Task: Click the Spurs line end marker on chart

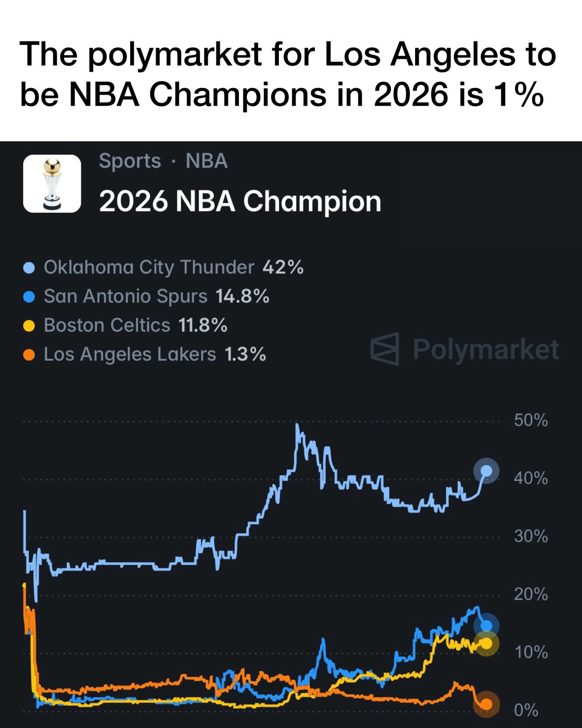Action: pos(486,626)
